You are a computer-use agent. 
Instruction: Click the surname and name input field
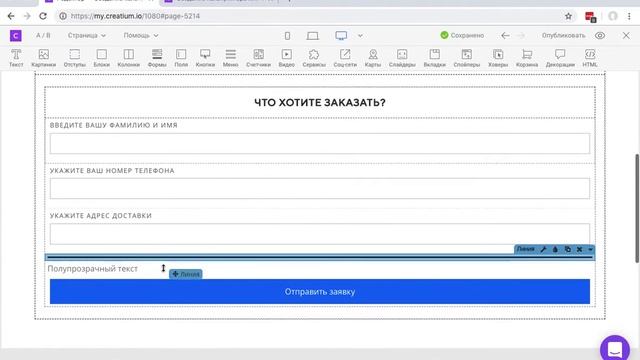point(320,143)
